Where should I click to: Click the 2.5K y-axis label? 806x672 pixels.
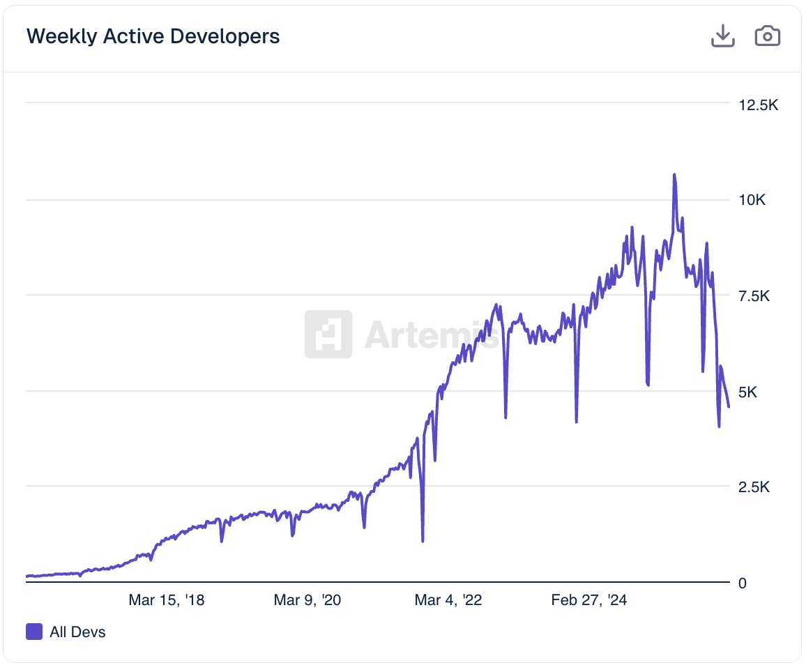tap(754, 487)
